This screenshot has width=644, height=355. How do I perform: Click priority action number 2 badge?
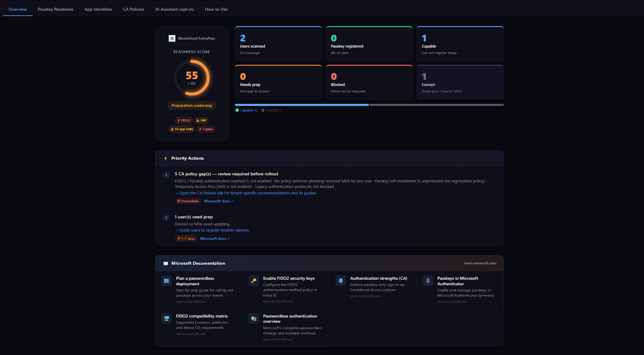[166, 217]
